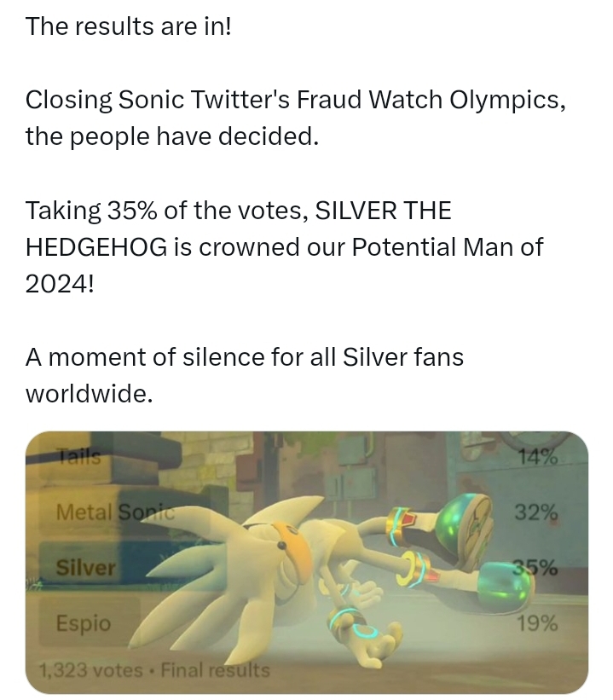The width and height of the screenshot is (613, 700).
Task: Click the 35% result for Silver
Action: [535, 568]
